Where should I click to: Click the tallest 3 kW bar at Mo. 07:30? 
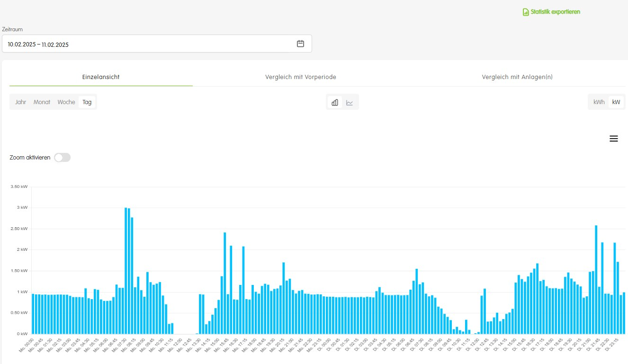(x=126, y=270)
